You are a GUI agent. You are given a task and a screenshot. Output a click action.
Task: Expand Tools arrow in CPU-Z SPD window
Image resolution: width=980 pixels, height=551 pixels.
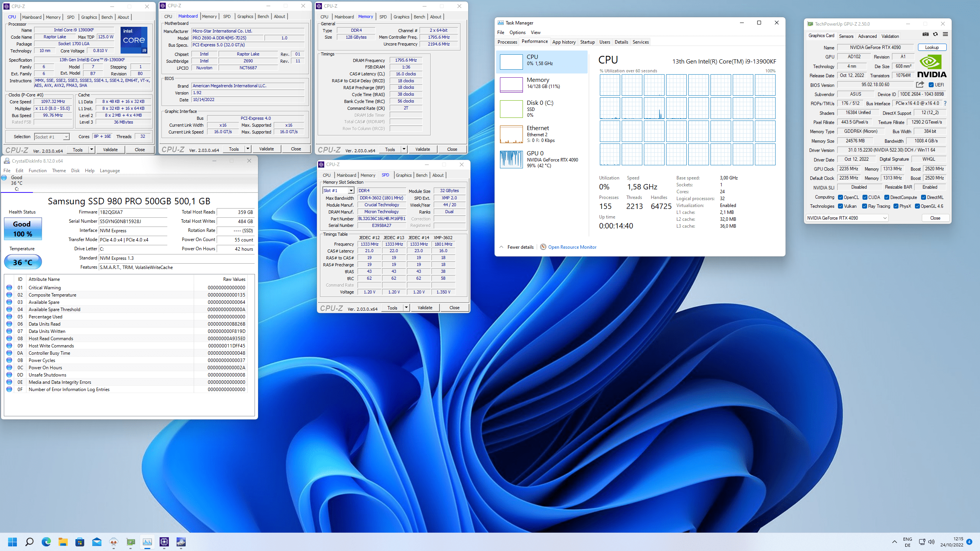(x=406, y=308)
